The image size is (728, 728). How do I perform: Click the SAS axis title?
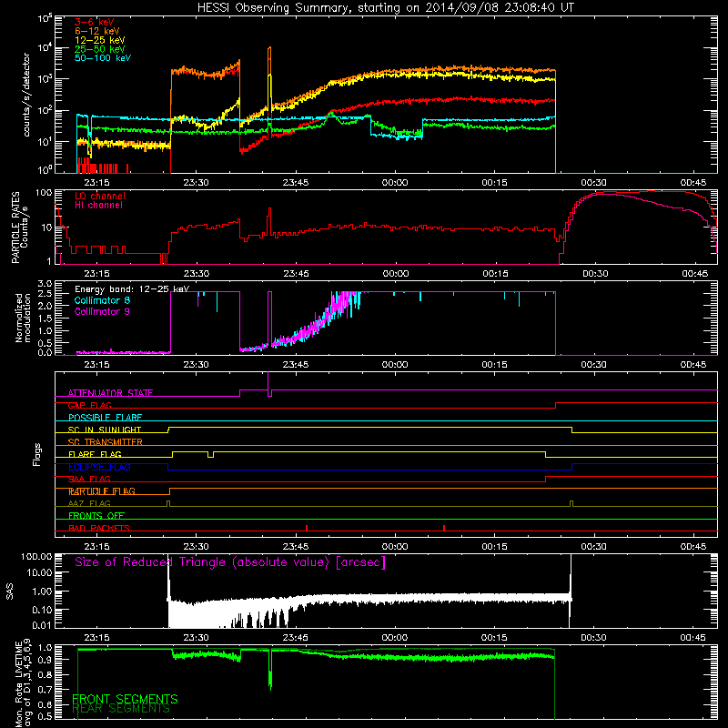pos(9,591)
